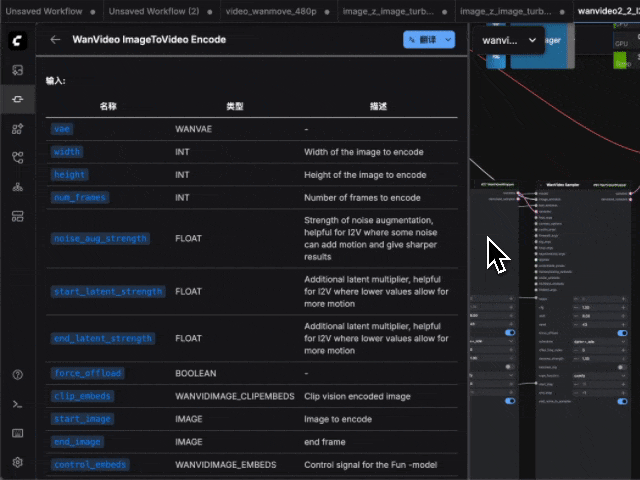The image size is (640, 480).
Task: Enable the grey batched_cfg switch in WanVideo Sampler
Action: [622, 367]
